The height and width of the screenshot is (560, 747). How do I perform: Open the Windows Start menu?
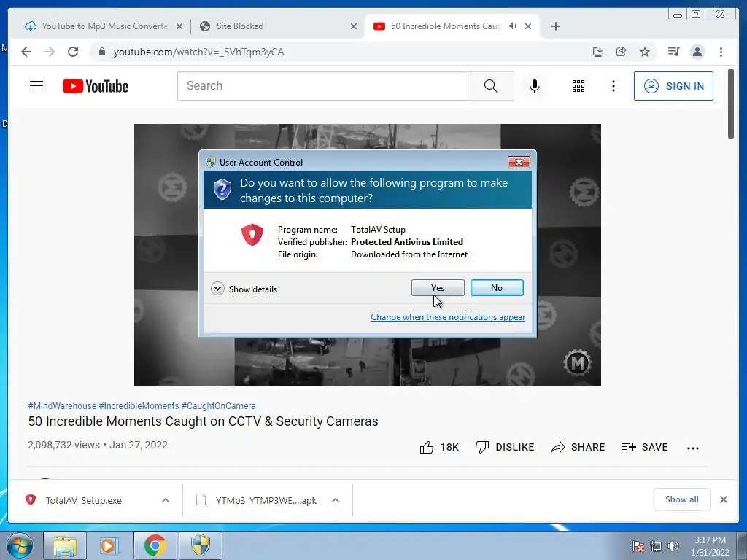pyautogui.click(x=19, y=545)
